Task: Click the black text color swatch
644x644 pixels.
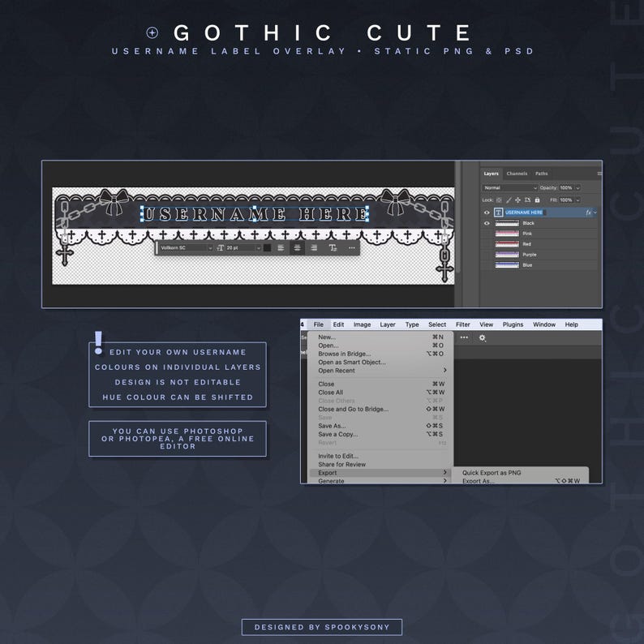Action: pos(267,247)
